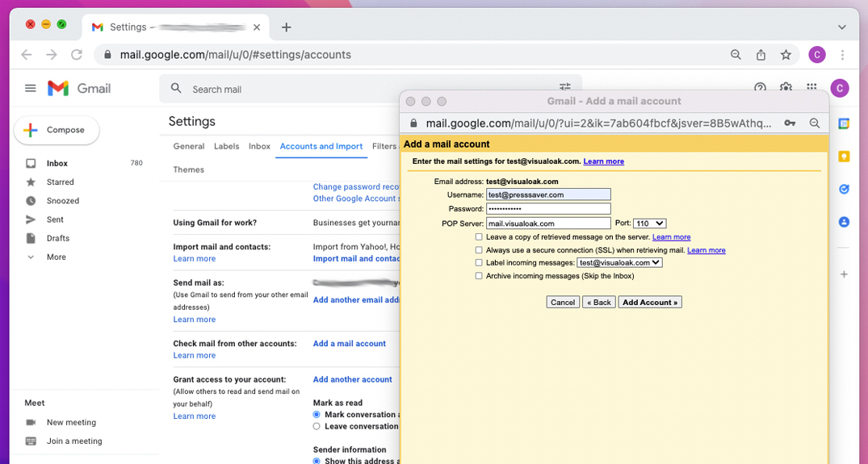Enable Always use a secure connection (SSL)
This screenshot has width=868, height=464.
point(479,250)
